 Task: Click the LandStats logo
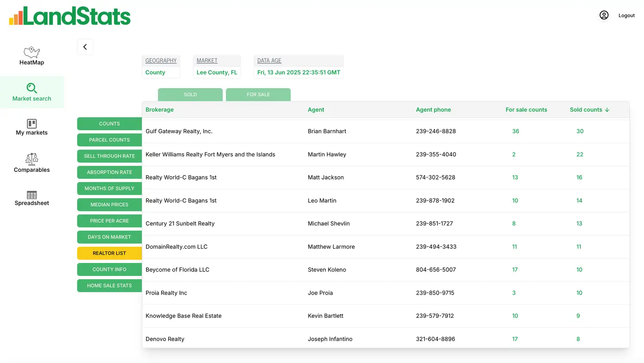click(70, 16)
